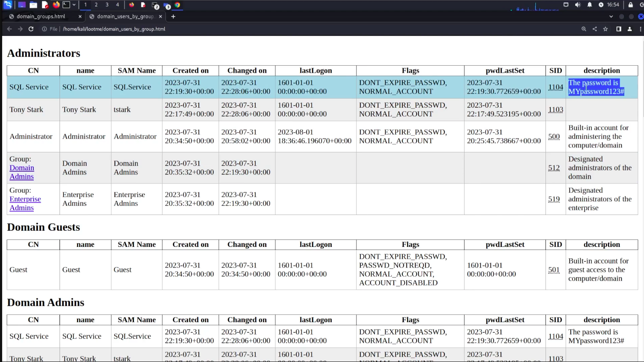Click SID 519 for Enterprise Admins
This screenshot has width=644, height=362.
pyautogui.click(x=554, y=199)
